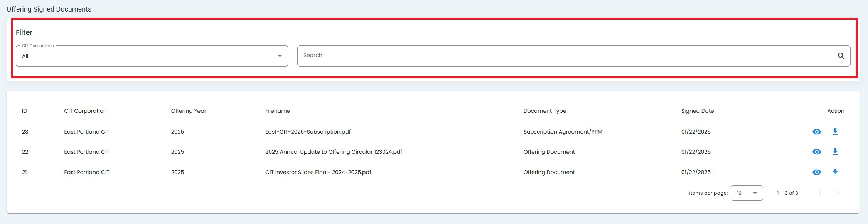View document with ID 23
Viewport: 868px width, 224px height.
816,132
